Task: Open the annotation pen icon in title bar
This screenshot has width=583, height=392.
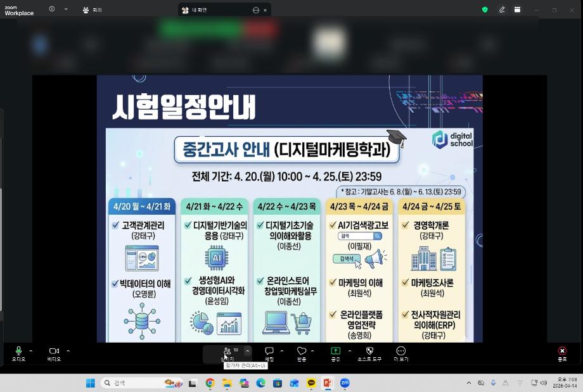Action: pyautogui.click(x=502, y=9)
